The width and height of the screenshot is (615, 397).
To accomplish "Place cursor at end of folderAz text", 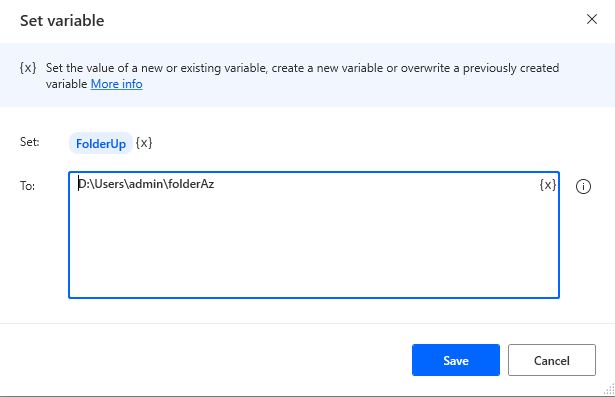I will click(215, 184).
